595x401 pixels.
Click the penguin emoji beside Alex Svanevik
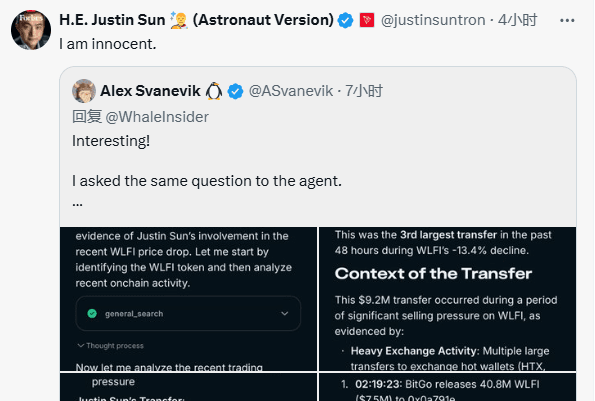pos(214,91)
